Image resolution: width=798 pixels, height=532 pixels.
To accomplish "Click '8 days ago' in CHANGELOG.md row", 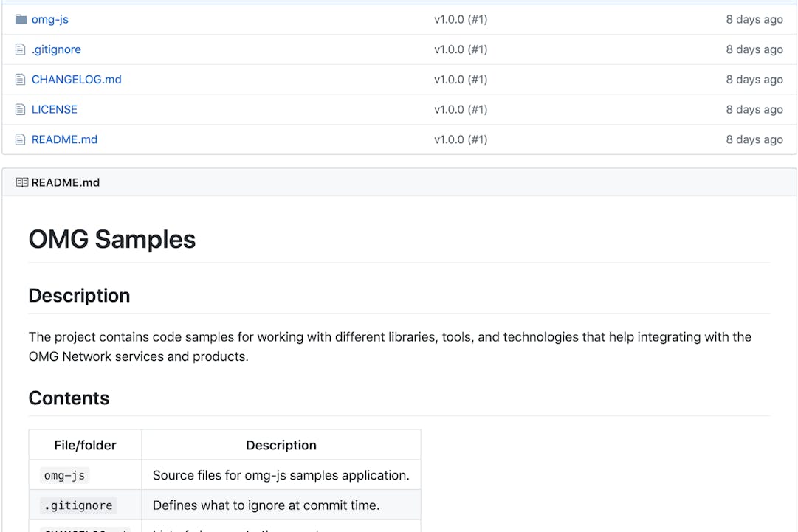I will [754, 80].
